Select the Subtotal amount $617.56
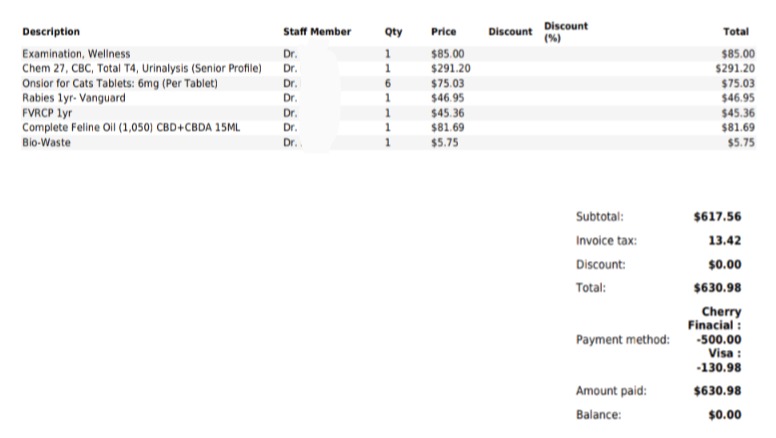Viewport: 776px width, 438px height. pos(717,216)
